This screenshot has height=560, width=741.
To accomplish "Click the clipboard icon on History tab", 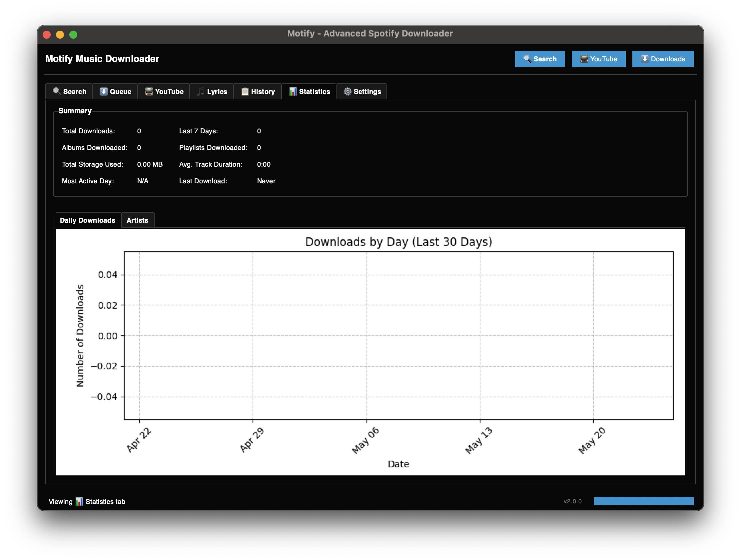I will coord(245,91).
